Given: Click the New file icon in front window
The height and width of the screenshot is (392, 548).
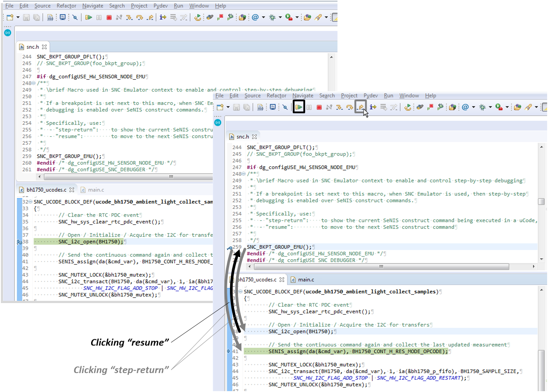Looking at the screenshot, I should tap(220, 107).
